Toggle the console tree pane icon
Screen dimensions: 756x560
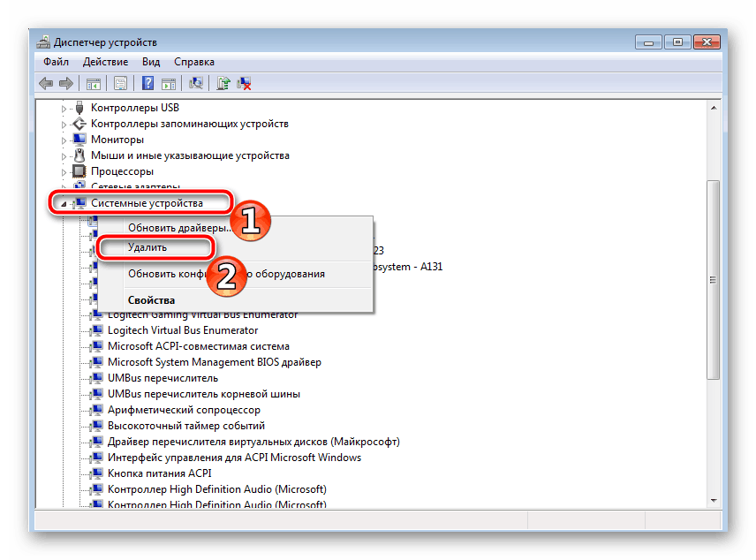(x=93, y=83)
